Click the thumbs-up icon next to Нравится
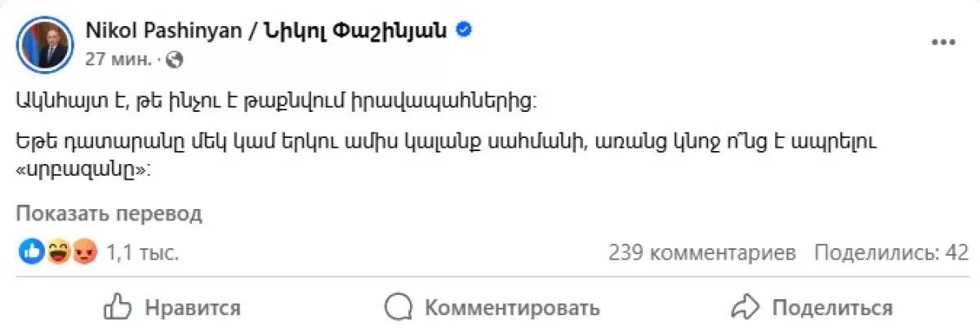 (116, 307)
